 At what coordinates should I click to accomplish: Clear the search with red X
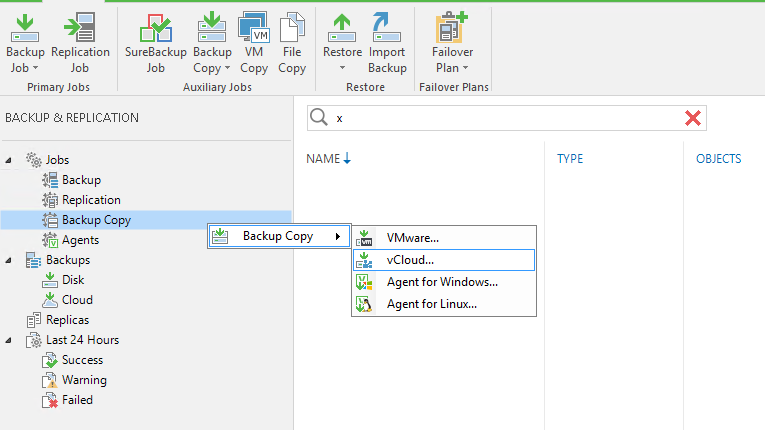692,118
